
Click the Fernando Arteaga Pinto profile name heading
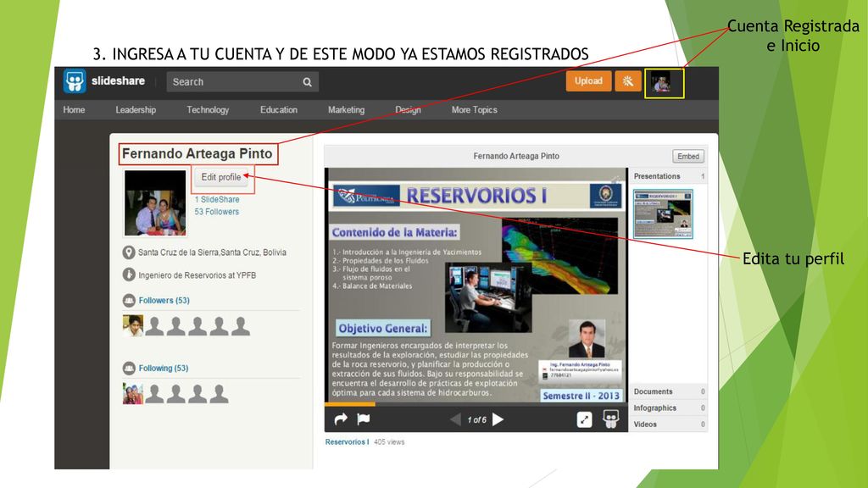[197, 154]
